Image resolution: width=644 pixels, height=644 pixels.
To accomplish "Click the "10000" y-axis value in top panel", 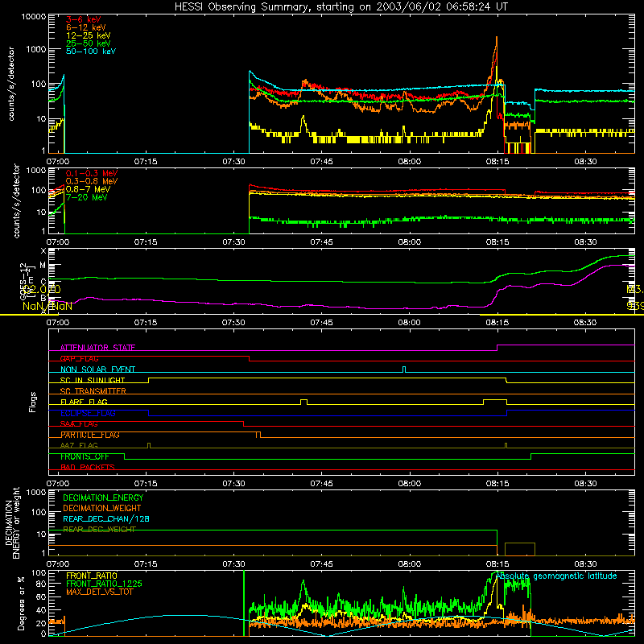I will tap(34, 17).
